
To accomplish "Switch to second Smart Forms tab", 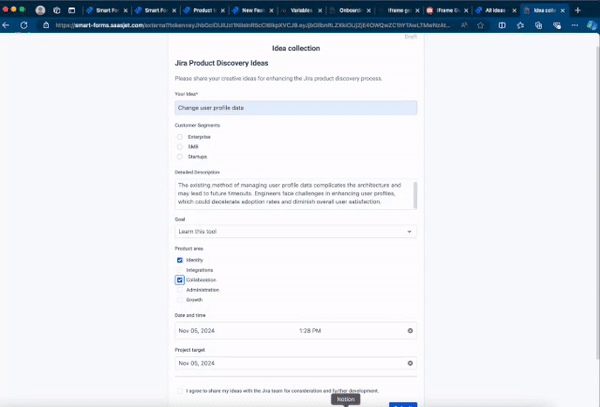I will coord(155,10).
